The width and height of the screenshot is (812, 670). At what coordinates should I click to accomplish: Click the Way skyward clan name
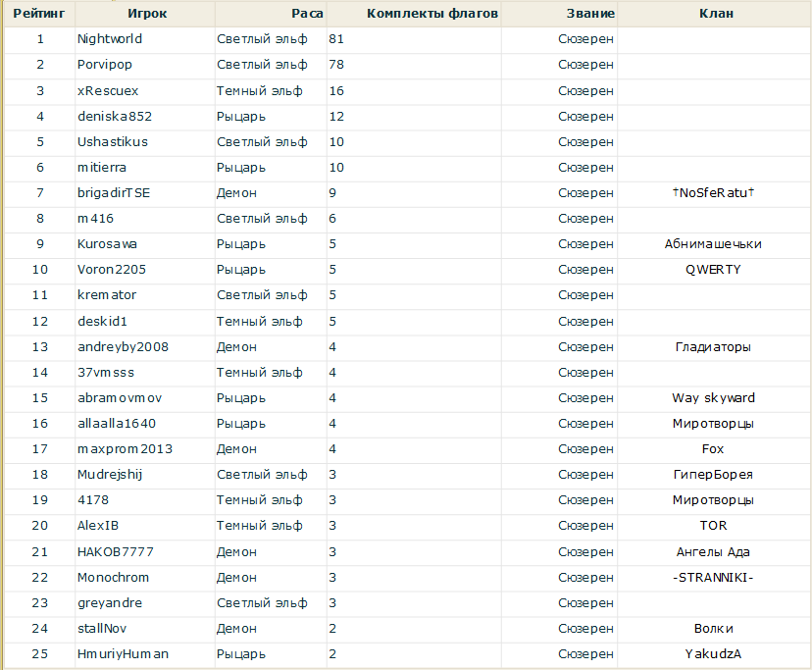713,398
